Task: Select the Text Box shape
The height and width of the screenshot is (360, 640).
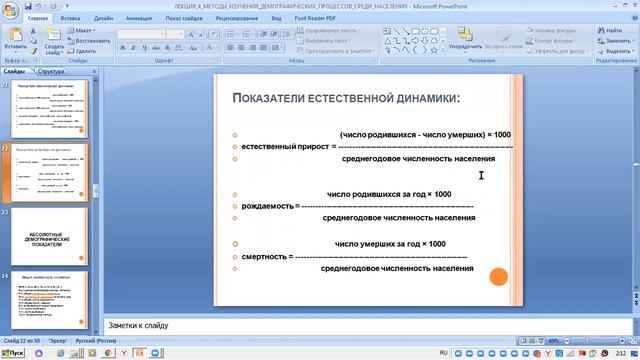Action: tap(387, 31)
